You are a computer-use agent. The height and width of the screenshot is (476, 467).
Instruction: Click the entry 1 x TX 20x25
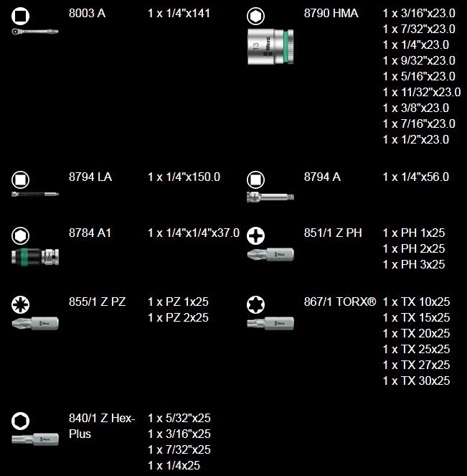click(416, 333)
